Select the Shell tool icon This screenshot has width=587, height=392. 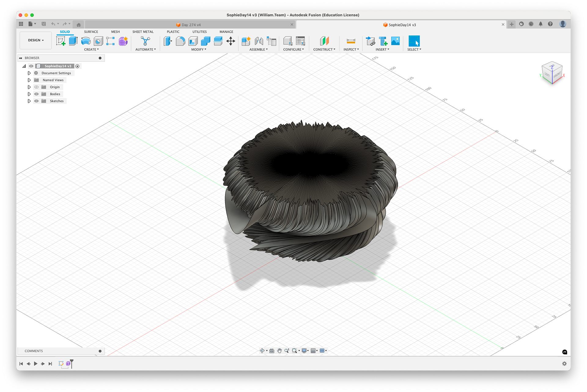point(193,41)
